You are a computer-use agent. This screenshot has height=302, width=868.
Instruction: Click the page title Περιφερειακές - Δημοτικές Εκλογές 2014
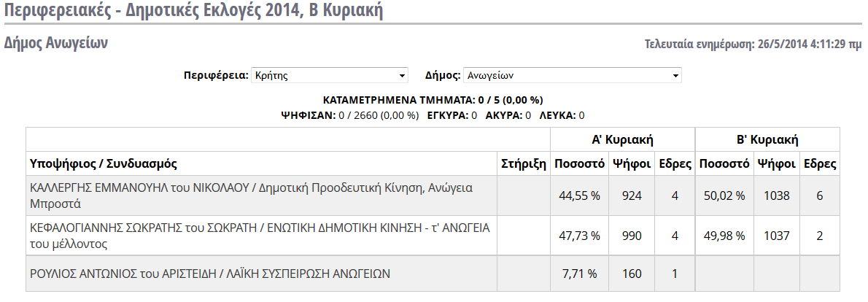[x=193, y=11]
